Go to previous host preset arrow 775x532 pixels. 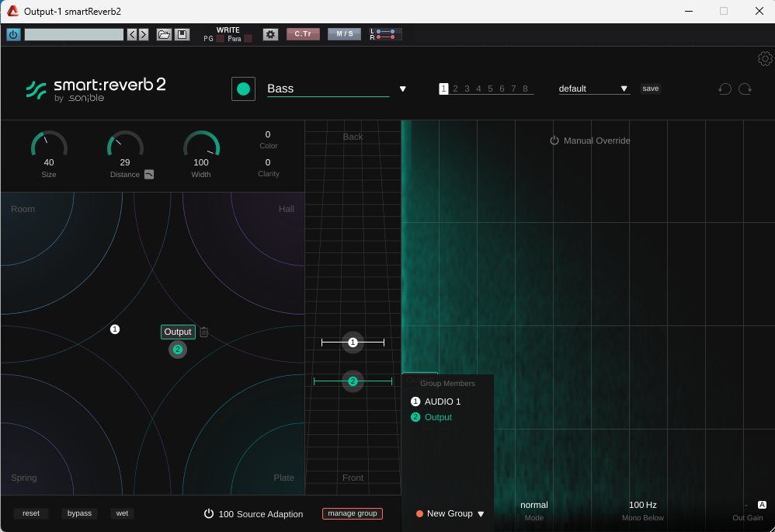tap(132, 34)
